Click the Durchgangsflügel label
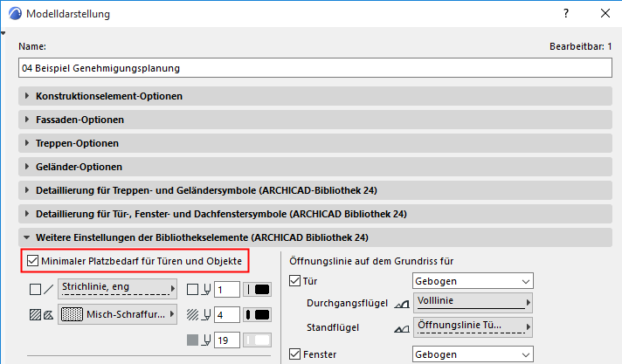622x364 pixels. pyautogui.click(x=347, y=304)
